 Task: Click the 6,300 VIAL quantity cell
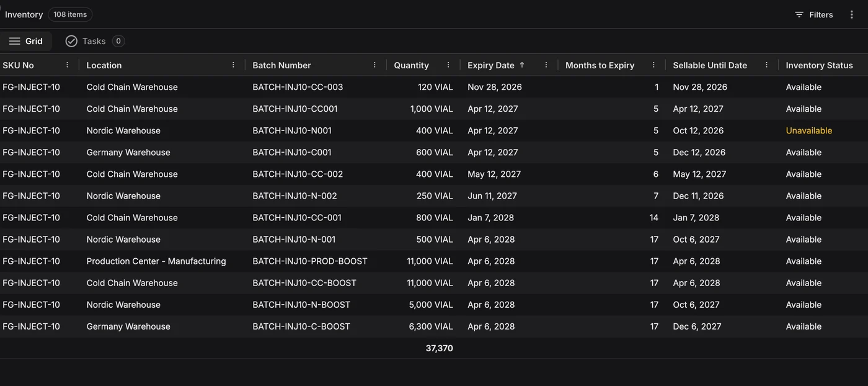[431, 326]
